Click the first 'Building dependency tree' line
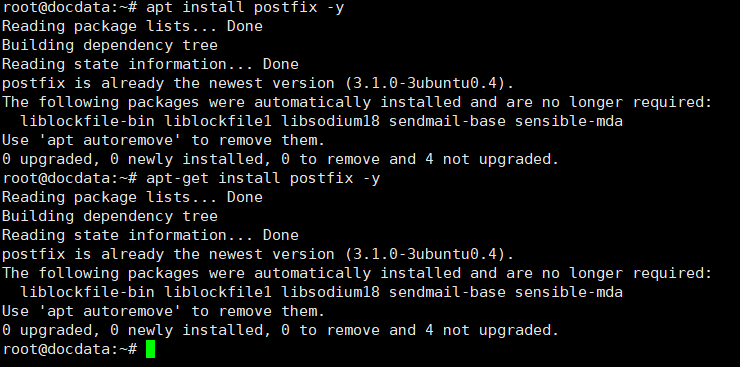 pos(110,45)
